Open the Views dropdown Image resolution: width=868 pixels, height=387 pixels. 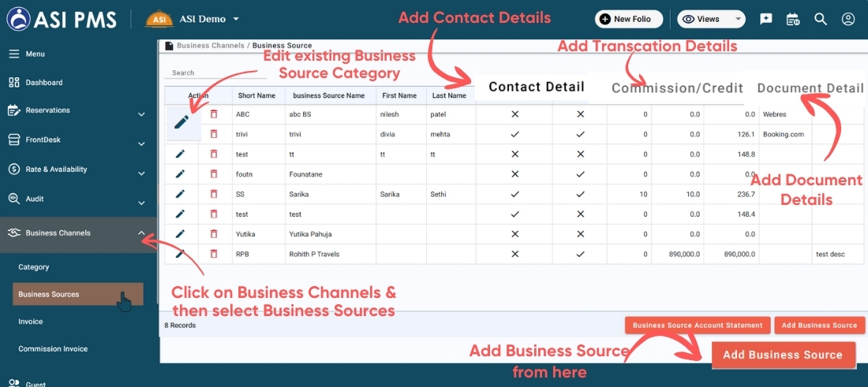tap(710, 19)
